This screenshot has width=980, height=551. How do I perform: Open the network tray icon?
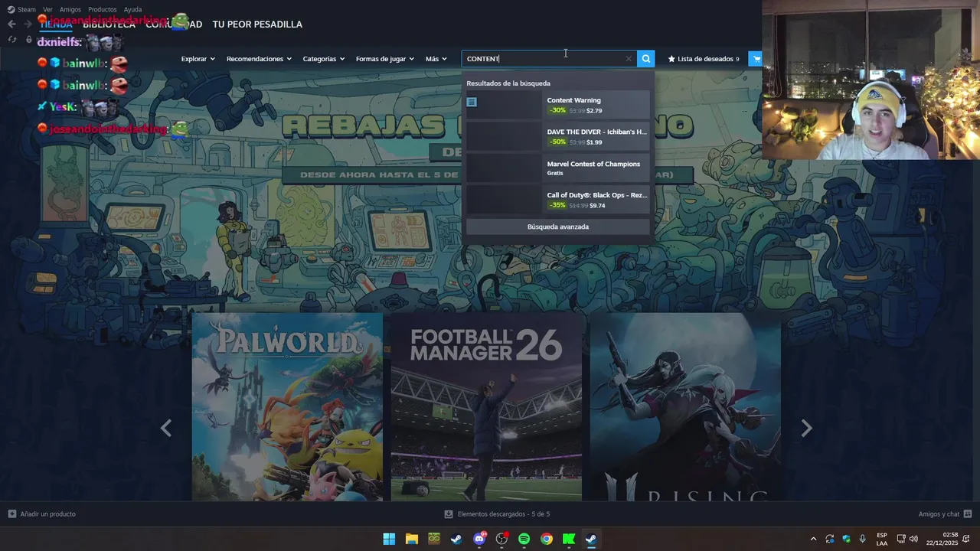pos(901,539)
